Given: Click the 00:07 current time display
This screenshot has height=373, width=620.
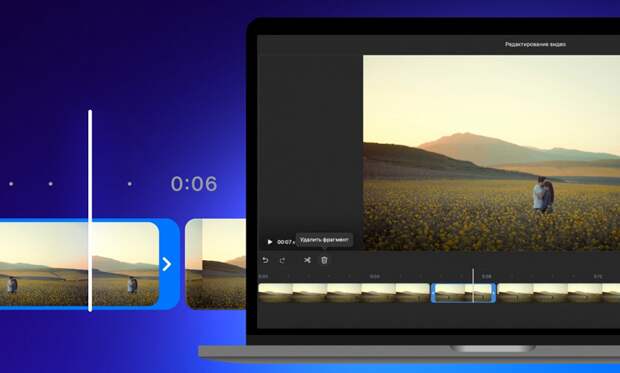Looking at the screenshot, I should coord(284,242).
